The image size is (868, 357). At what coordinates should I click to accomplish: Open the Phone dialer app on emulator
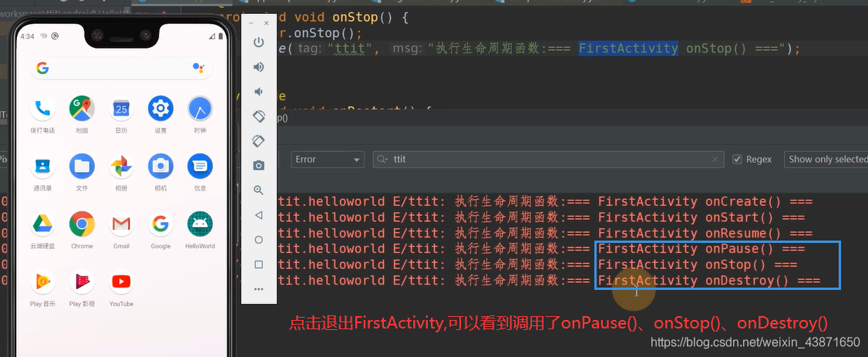click(42, 109)
